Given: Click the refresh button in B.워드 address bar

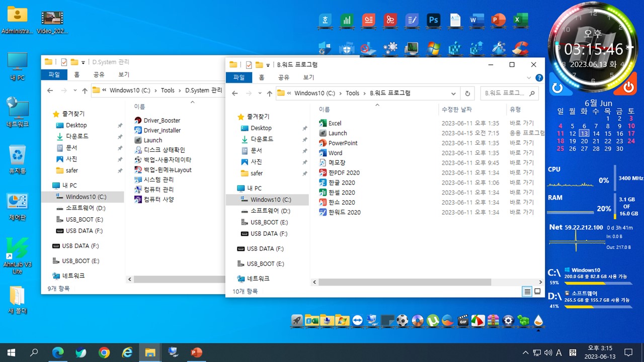Looking at the screenshot, I should (467, 93).
